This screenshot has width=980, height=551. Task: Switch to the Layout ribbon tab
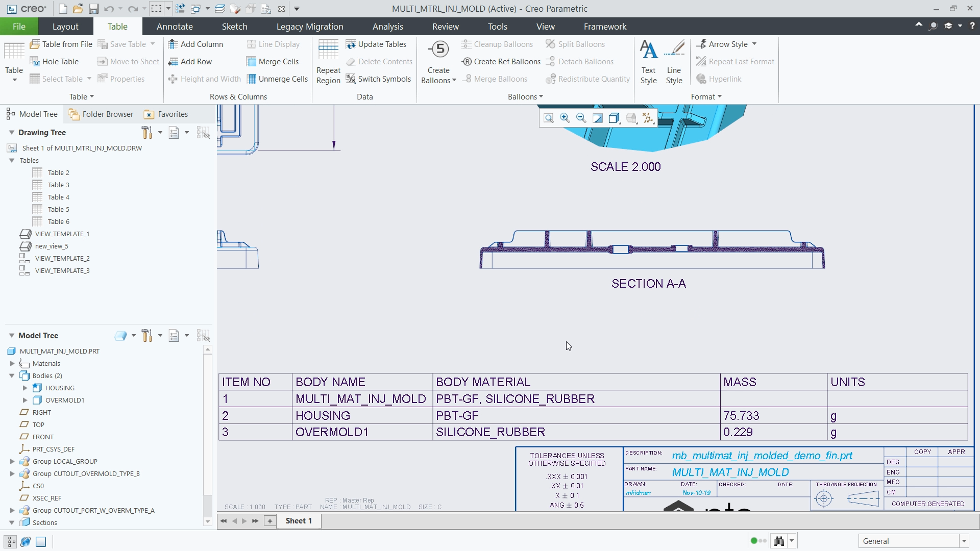65,27
